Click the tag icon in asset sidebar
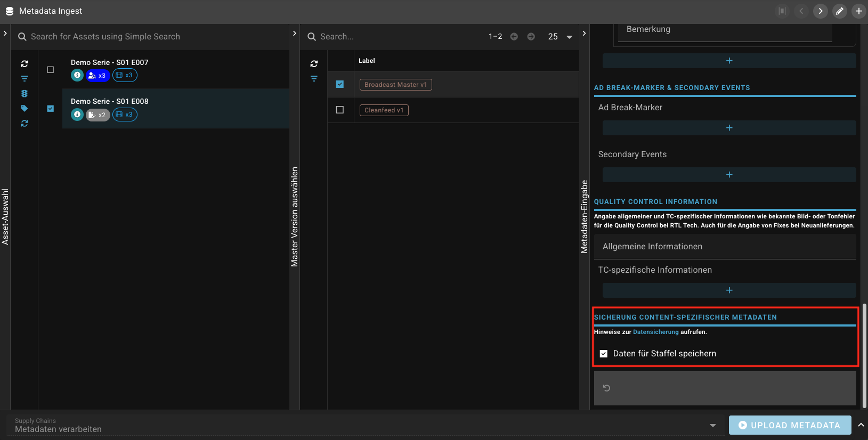The width and height of the screenshot is (868, 440). (x=25, y=108)
